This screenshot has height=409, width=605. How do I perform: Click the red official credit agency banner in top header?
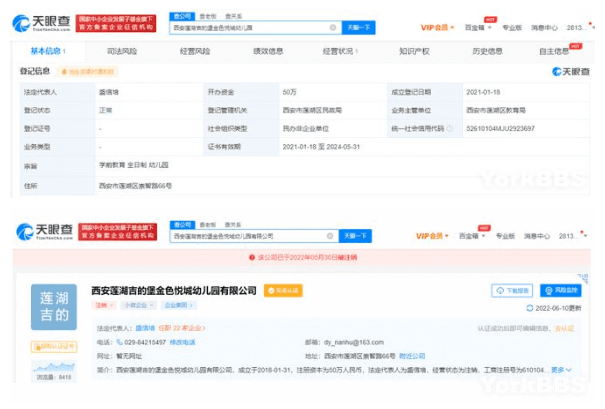116,24
